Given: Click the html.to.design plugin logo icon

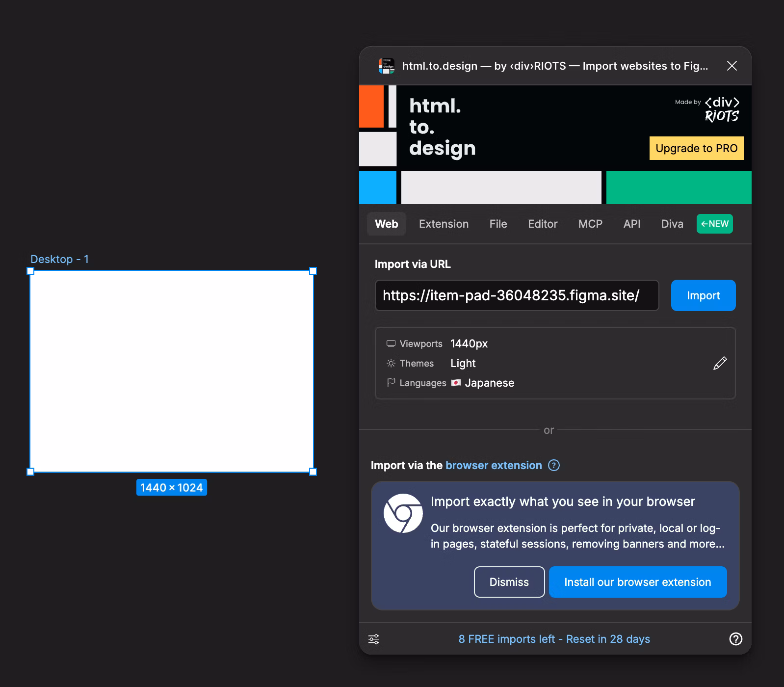Looking at the screenshot, I should click(386, 66).
